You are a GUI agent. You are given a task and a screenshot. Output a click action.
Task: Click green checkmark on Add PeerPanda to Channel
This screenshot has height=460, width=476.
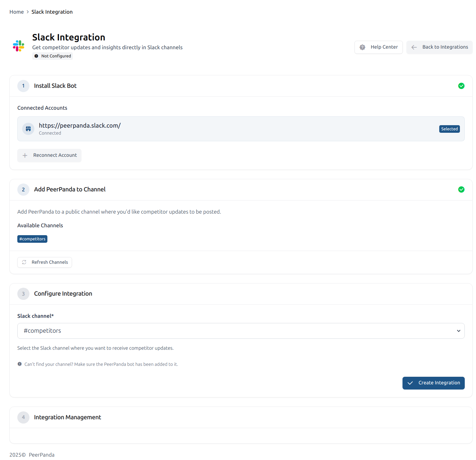coord(461,190)
